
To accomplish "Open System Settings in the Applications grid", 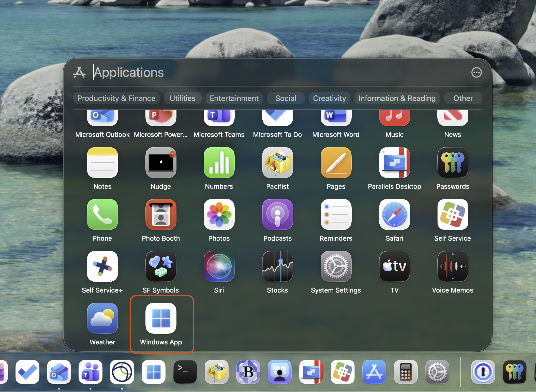I will [336, 267].
